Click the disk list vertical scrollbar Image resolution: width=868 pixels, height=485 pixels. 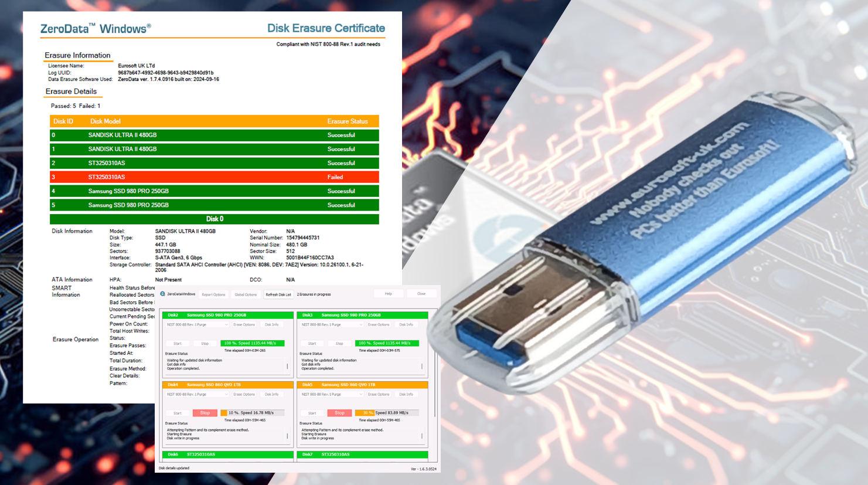click(x=435, y=384)
